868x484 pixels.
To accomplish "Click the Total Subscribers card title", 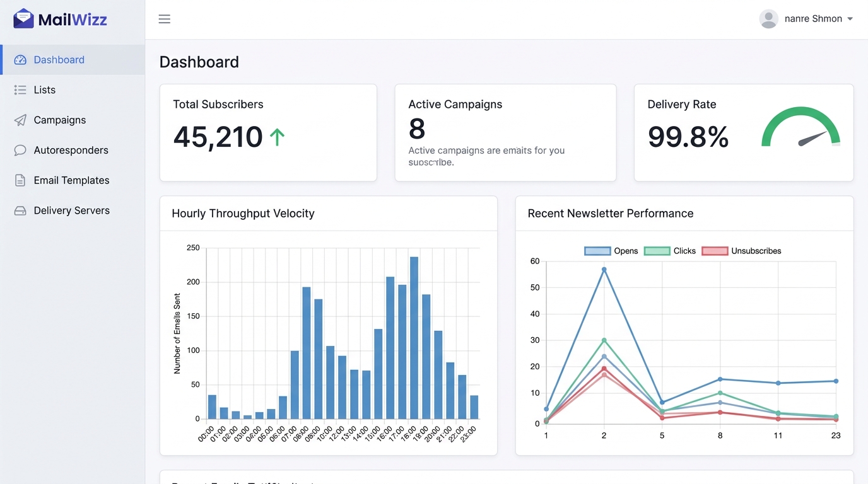I will coord(218,105).
